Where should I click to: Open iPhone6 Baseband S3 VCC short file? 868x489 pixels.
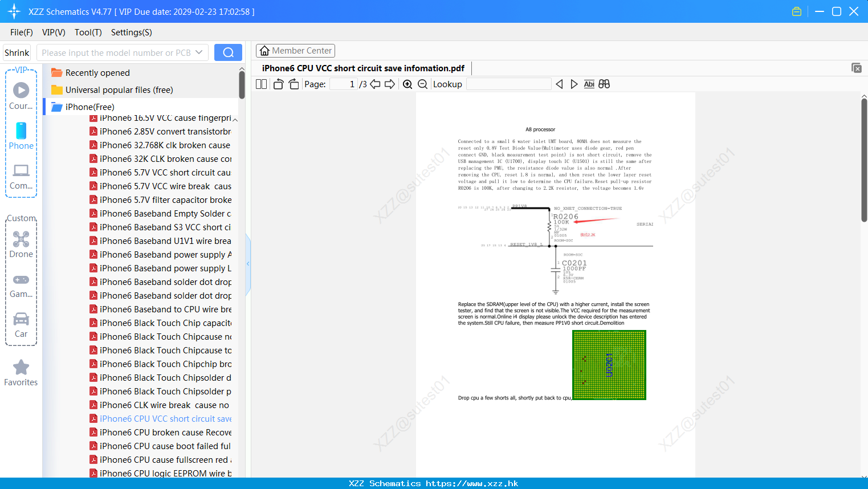coord(160,227)
